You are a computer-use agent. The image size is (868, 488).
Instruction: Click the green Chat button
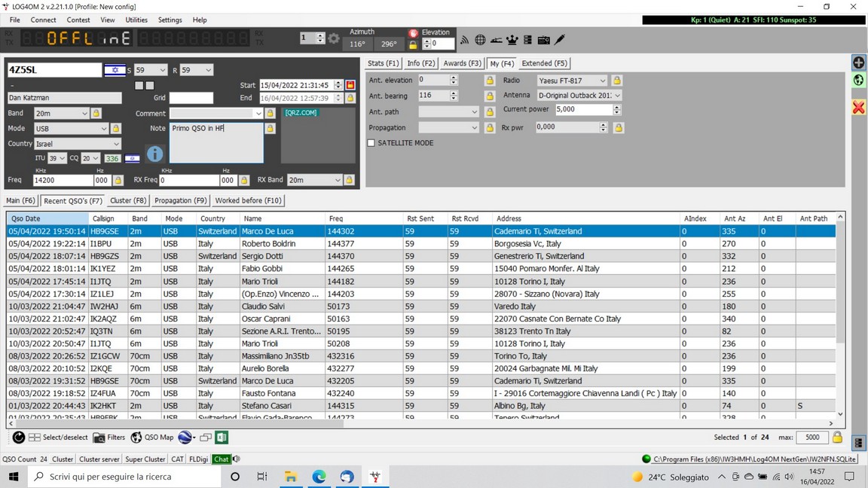[x=221, y=459]
